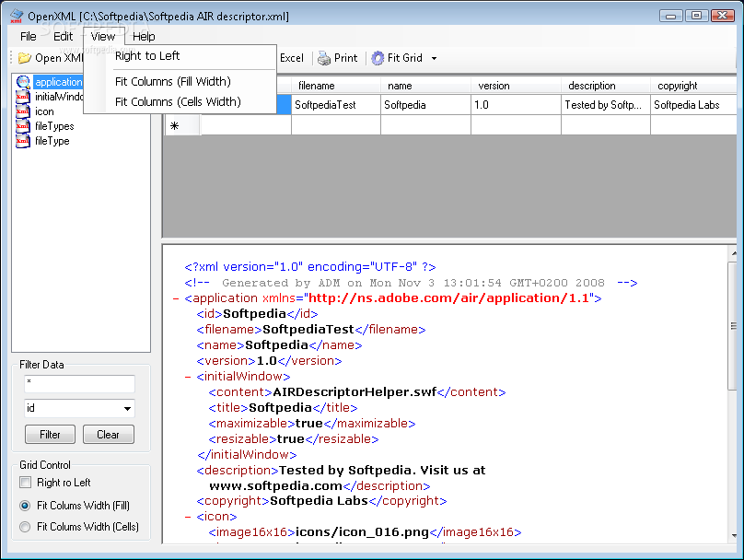Click the OpenXML app icon in title bar
The height and width of the screenshot is (560, 744).
coord(17,17)
